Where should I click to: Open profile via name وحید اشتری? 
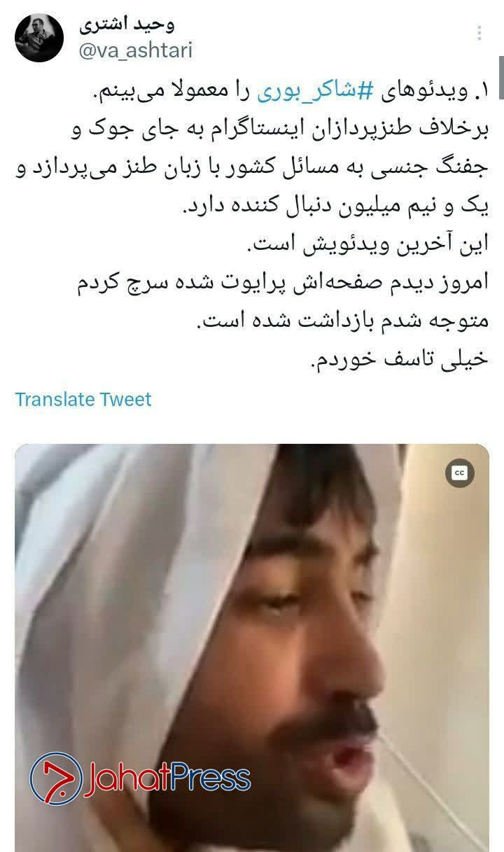tap(126, 25)
